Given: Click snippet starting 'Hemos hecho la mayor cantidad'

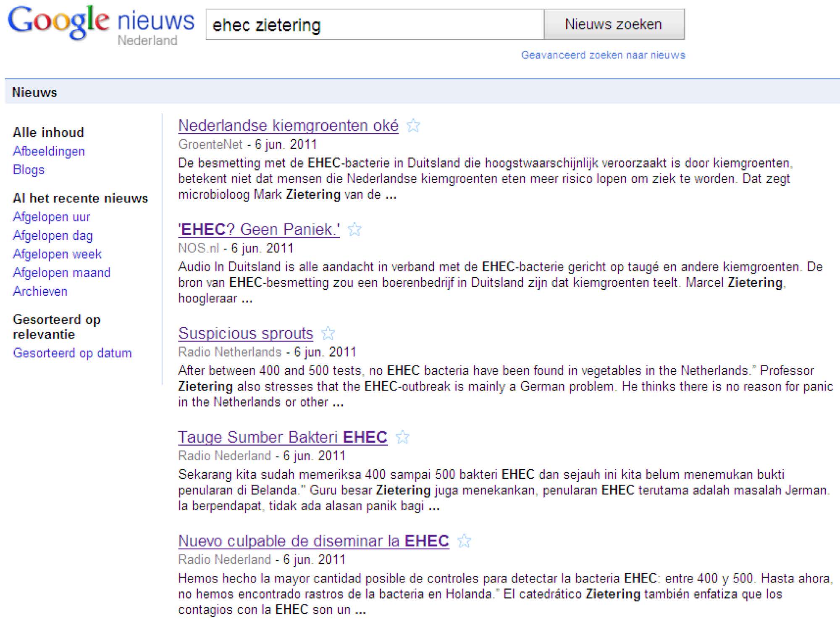Looking at the screenshot, I should tap(506, 593).
